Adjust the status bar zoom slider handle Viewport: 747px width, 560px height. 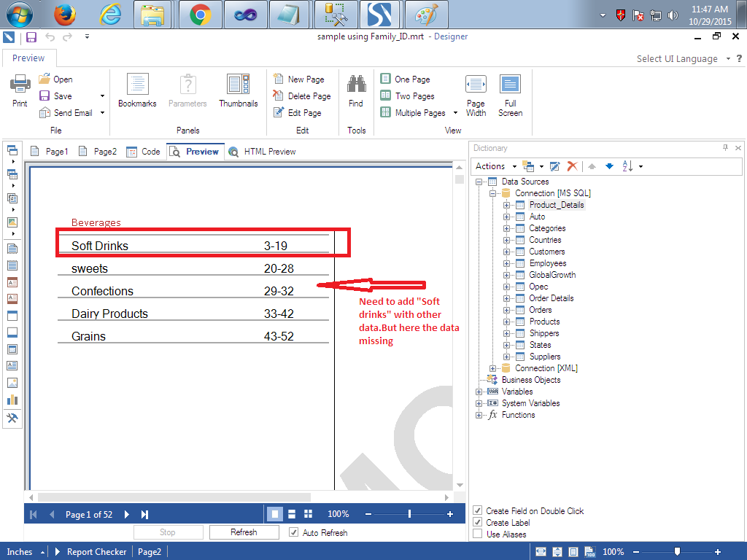point(678,552)
